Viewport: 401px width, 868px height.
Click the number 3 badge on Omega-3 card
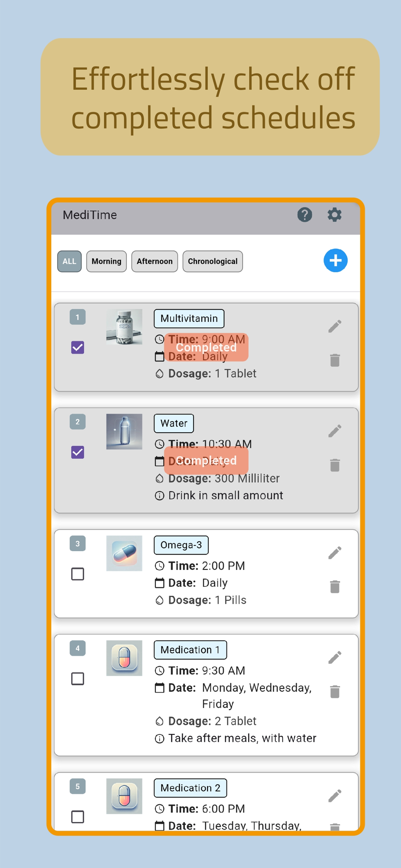pos(78,543)
